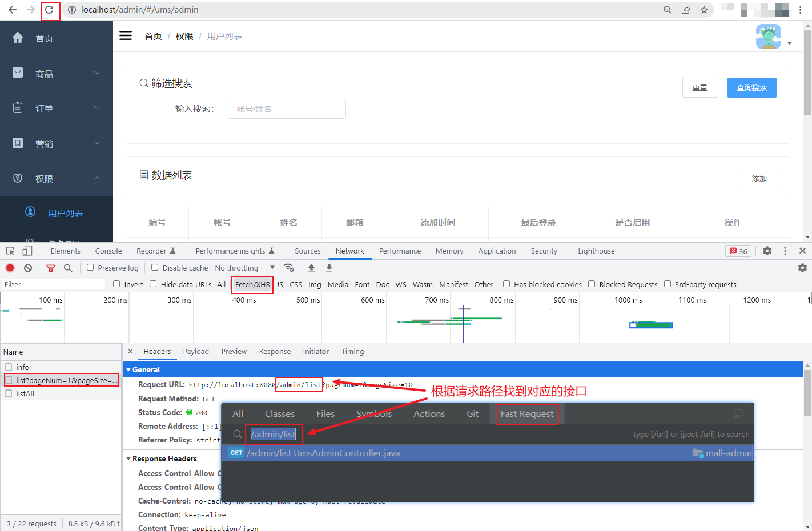Open the Response tab of the request
This screenshot has width=812, height=531.
click(275, 351)
